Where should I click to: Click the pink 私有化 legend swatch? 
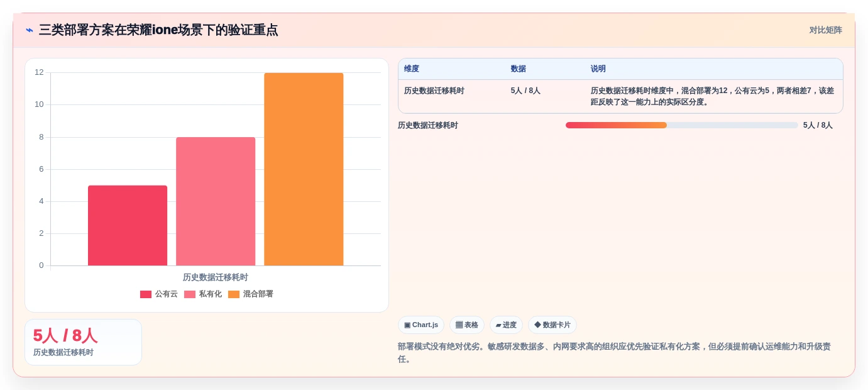pyautogui.click(x=190, y=294)
